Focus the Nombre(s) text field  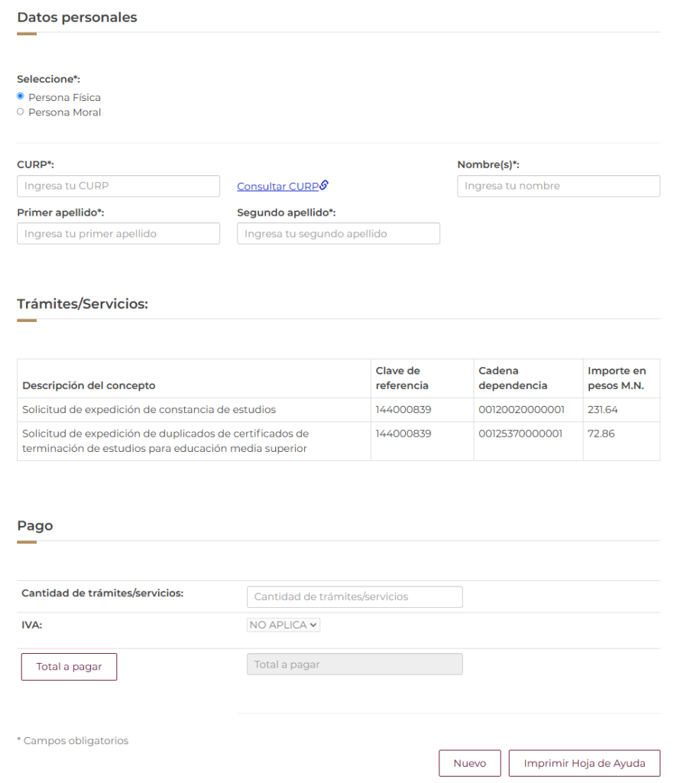[558, 186]
